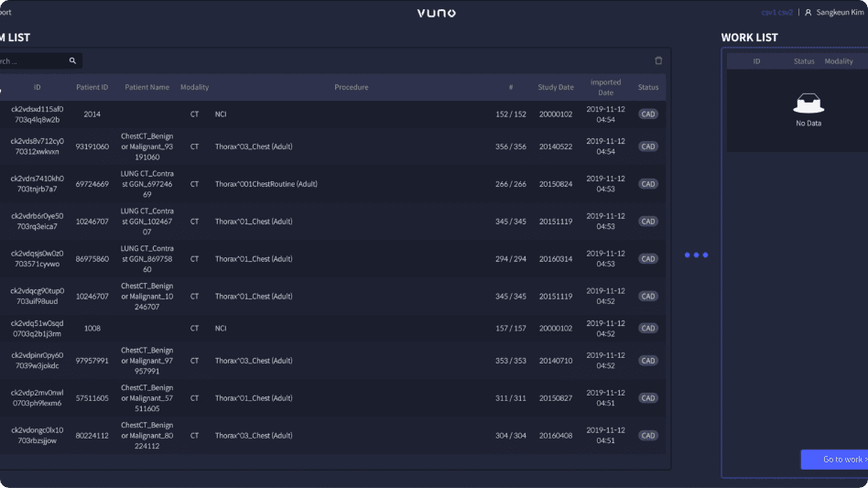Click CAD status badge for patient 57511605

click(x=648, y=398)
